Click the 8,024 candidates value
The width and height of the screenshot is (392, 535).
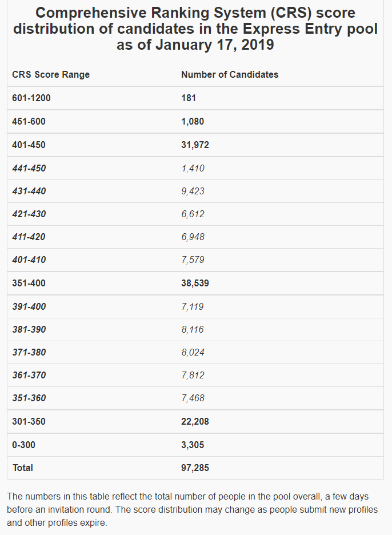193,353
